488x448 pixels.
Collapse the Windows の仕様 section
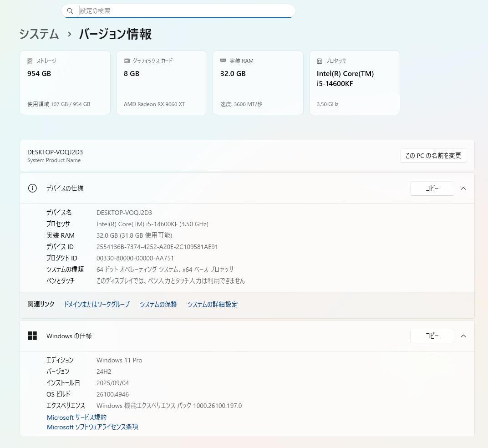click(463, 336)
